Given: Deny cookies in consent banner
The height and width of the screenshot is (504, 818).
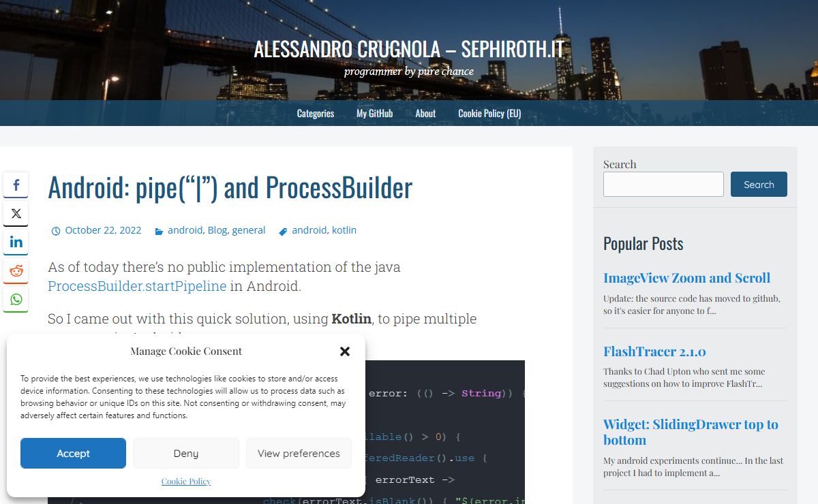Looking at the screenshot, I should click(x=185, y=454).
